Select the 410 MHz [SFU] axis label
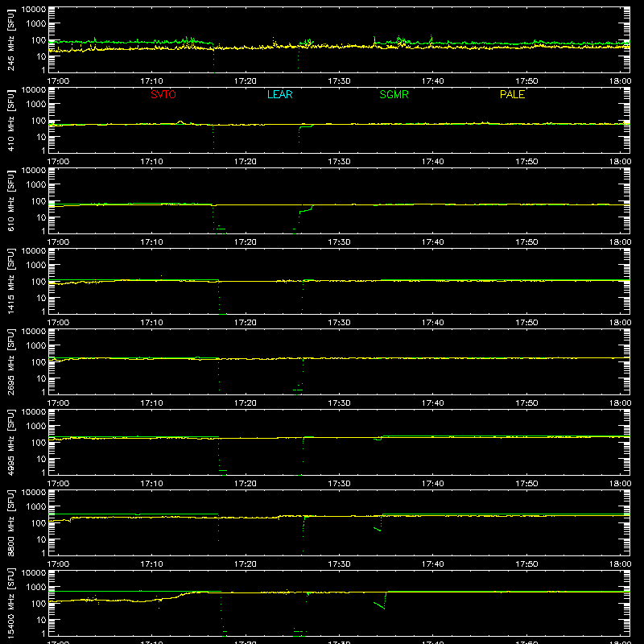Viewport: 644px width, 644px height. (10, 120)
